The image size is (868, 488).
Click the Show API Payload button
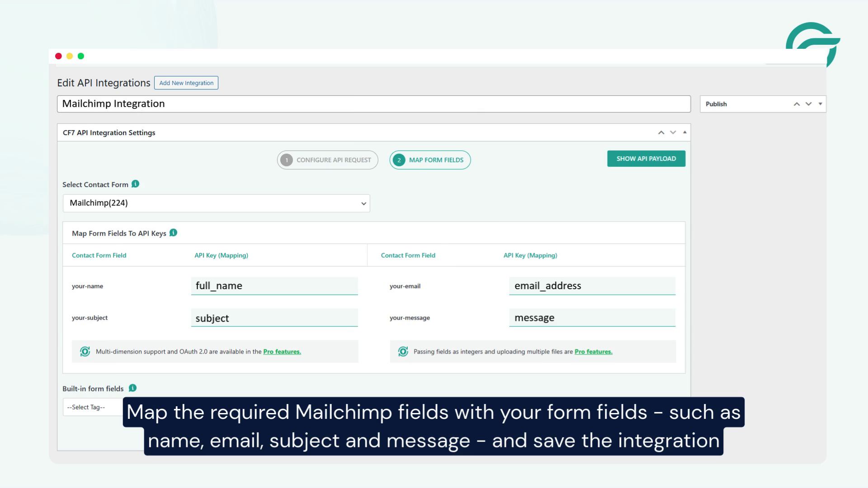click(646, 159)
